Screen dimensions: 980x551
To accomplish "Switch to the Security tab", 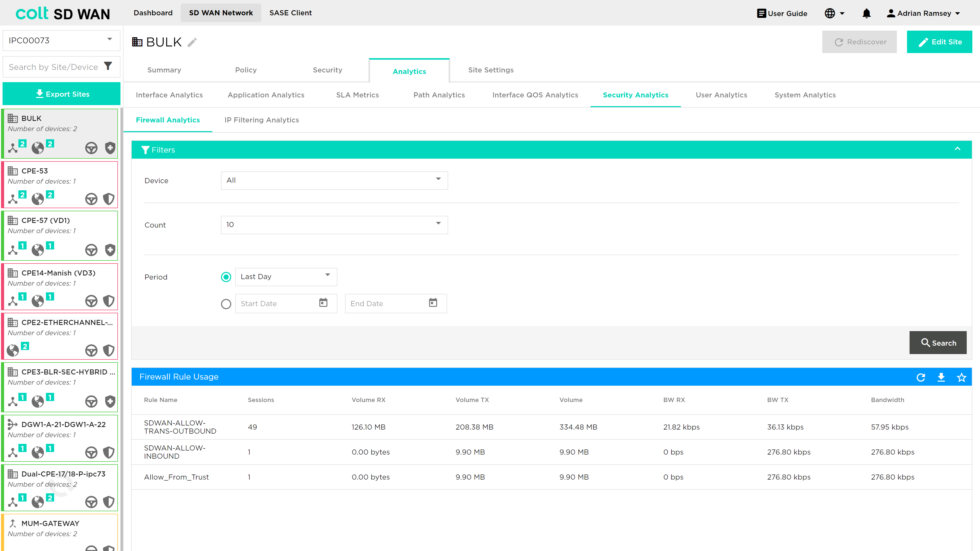I will pos(327,70).
